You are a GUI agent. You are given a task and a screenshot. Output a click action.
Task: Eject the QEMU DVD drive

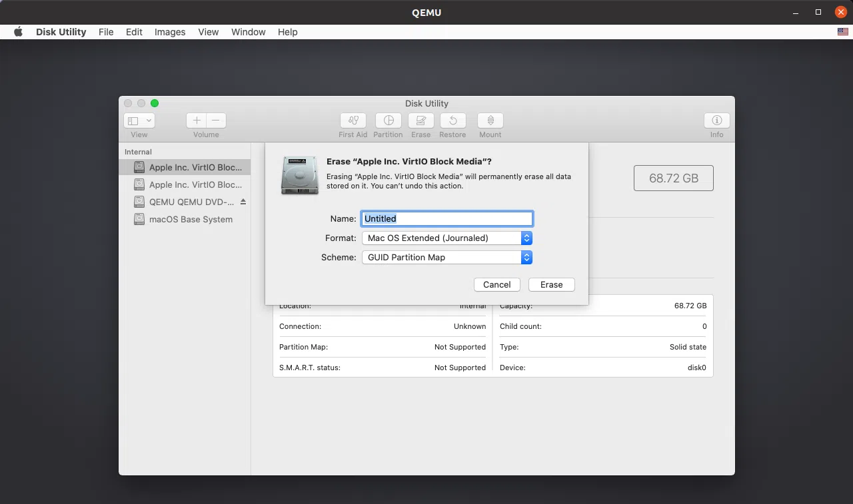(x=243, y=202)
